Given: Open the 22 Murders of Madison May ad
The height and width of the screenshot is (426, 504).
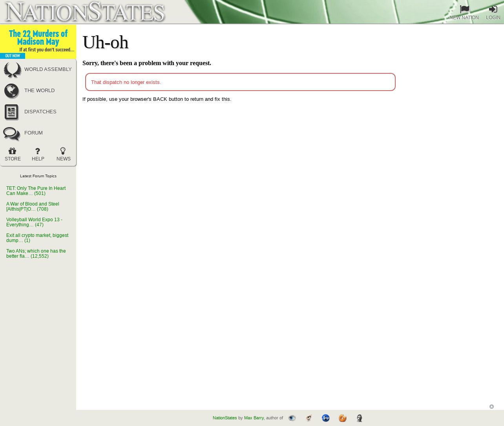Looking at the screenshot, I should (x=38, y=42).
